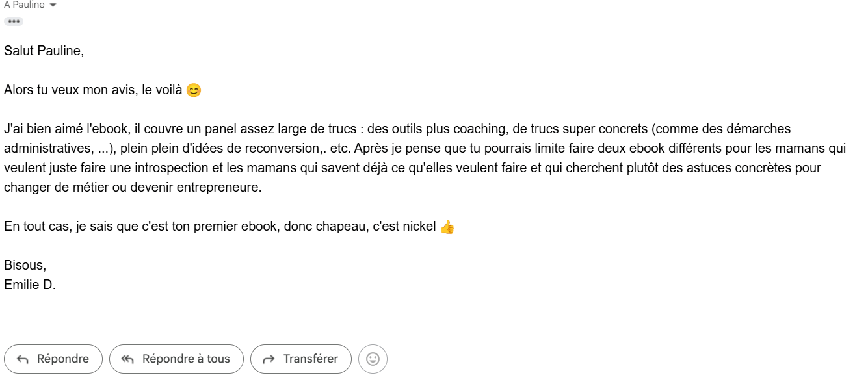Viewport: 868px width, 384px height.
Task: Click the 'A Pauline' recipient text
Action: (x=24, y=5)
